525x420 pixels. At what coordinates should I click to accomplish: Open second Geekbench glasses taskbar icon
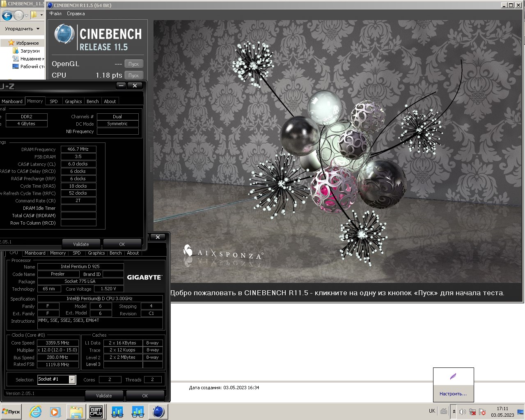pyautogui.click(x=138, y=411)
